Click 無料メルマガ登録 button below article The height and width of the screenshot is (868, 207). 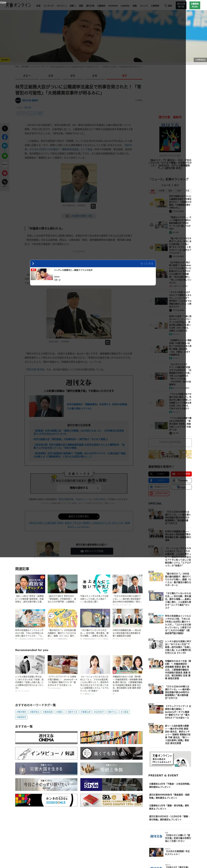tap(92, 551)
